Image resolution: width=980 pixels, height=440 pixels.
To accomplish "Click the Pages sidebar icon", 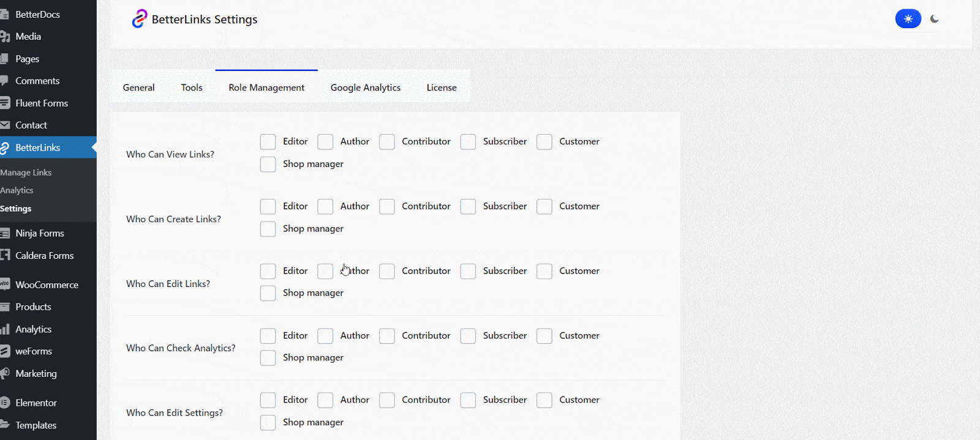I will coord(5,59).
